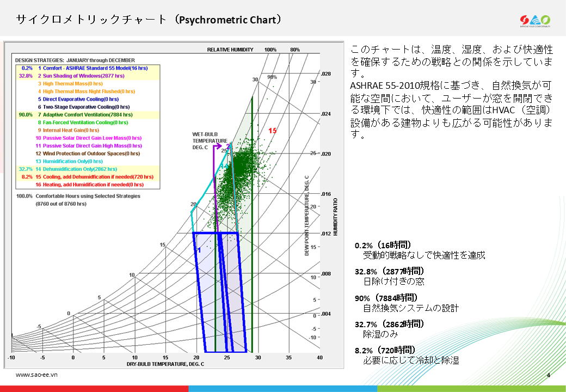Click the '.028' humidity ratio axis value
The image size is (566, 392).
pos(326,74)
